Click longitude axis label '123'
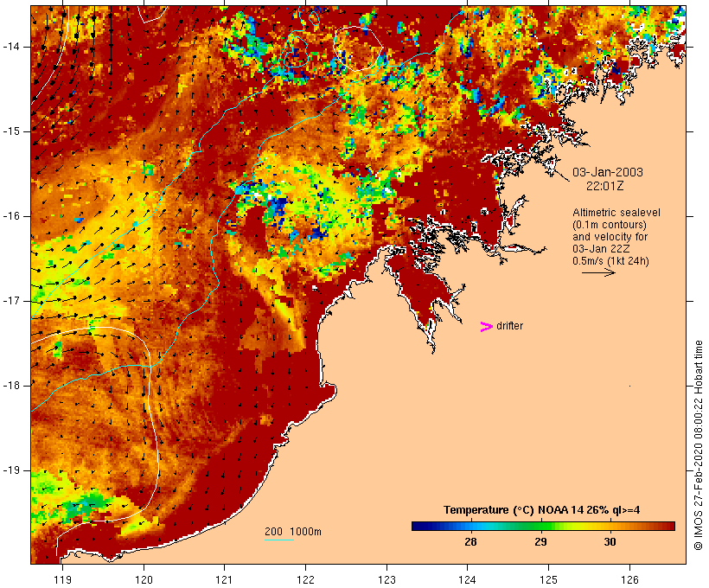The height and width of the screenshot is (588, 709). pos(386,579)
